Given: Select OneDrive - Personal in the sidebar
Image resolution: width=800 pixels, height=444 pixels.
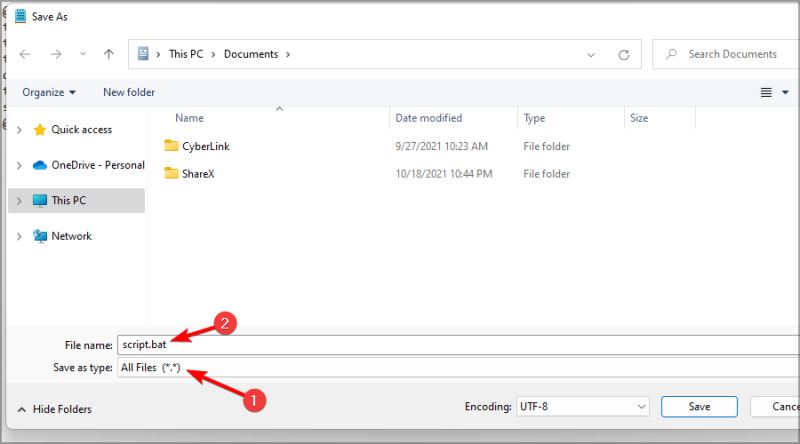Looking at the screenshot, I should pos(98,165).
